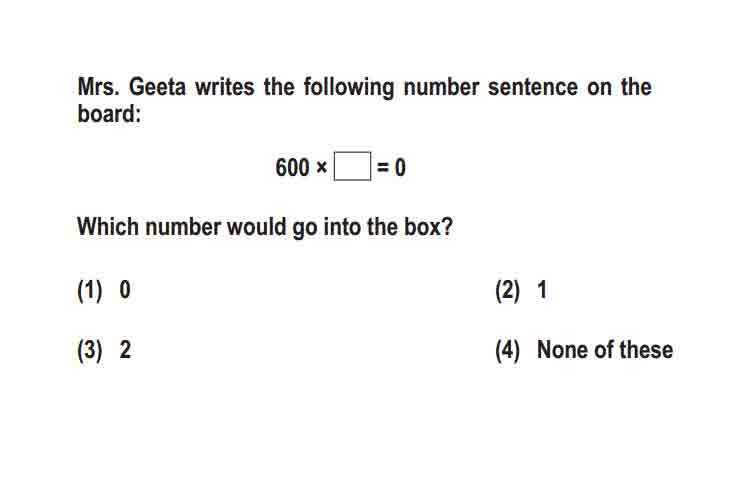Image resolution: width=750 pixels, height=500 pixels.
Task: Click the multiplication sign after 600
Action: (x=321, y=167)
